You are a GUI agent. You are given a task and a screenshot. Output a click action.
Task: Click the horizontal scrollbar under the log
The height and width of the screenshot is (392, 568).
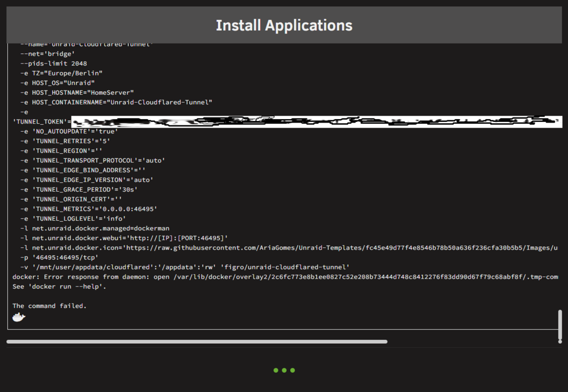(x=197, y=342)
